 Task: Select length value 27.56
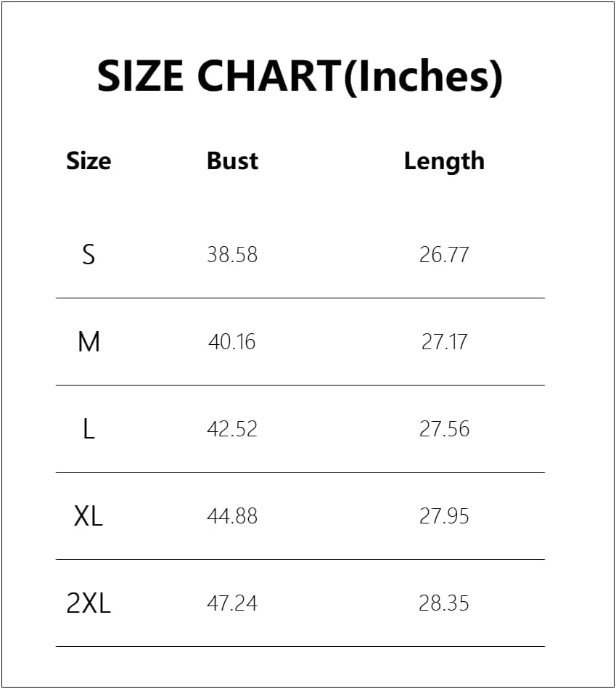[x=444, y=429]
